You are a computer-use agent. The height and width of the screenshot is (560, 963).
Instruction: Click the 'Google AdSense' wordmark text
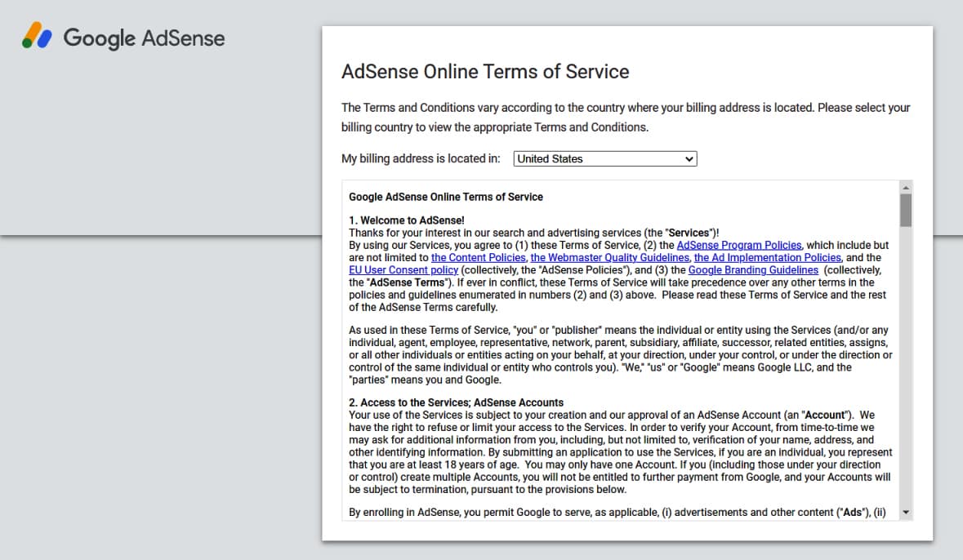(x=145, y=38)
